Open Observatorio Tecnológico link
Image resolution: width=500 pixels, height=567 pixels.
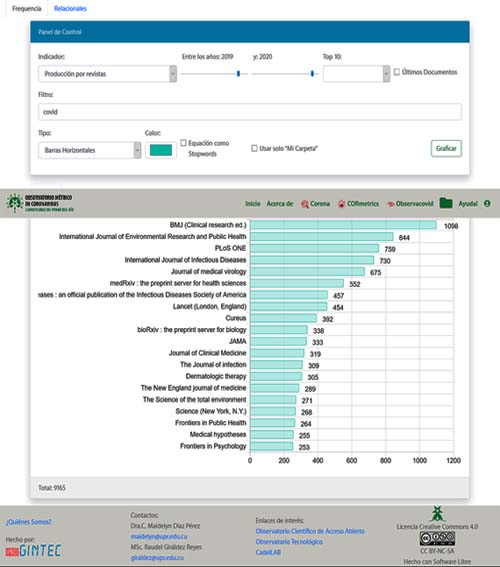click(289, 542)
